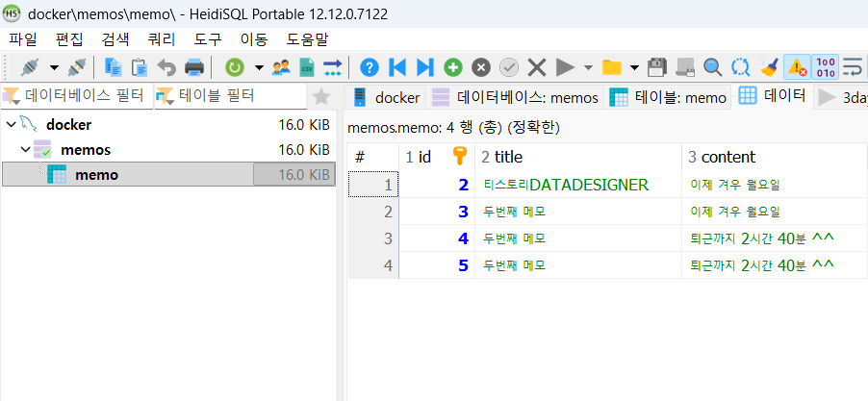
Task: Open the 도구 menu
Action: [x=208, y=39]
